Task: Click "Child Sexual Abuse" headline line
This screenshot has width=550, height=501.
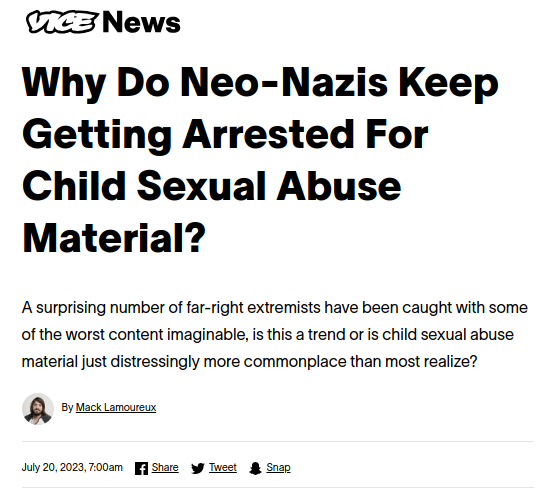Action: (212, 186)
